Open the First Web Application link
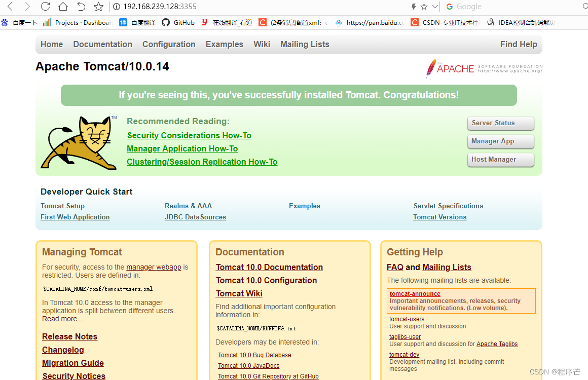 pyautogui.click(x=75, y=217)
